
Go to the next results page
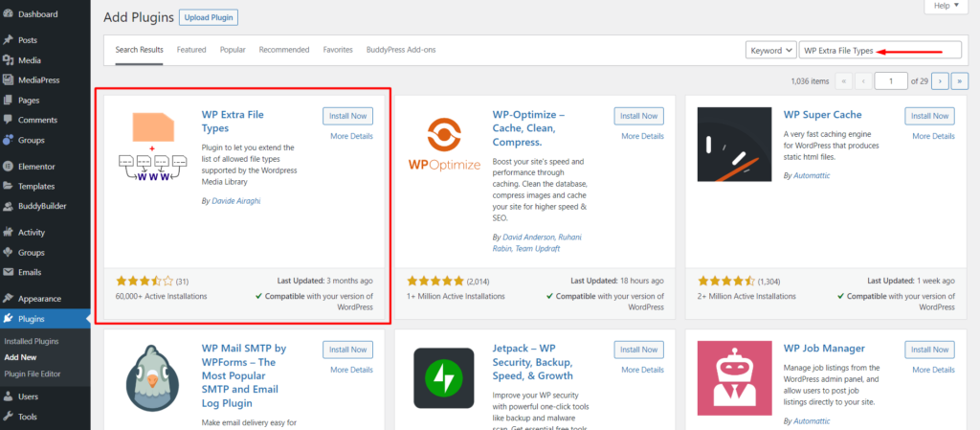[940, 81]
